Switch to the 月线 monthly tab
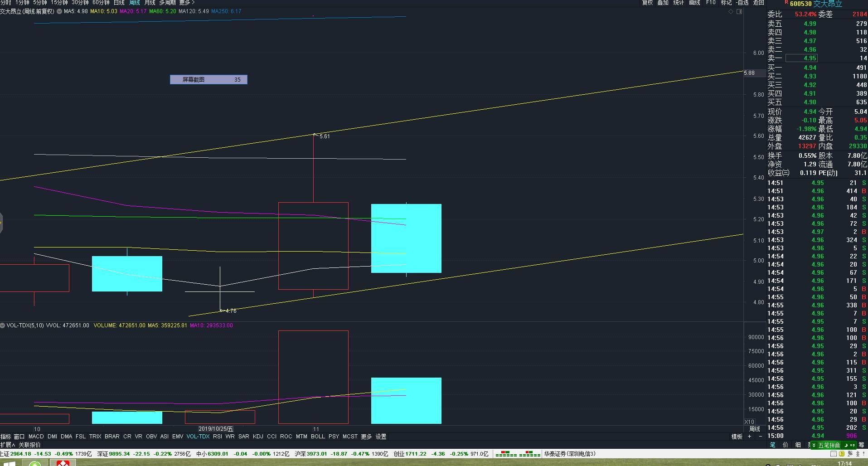Image resolution: width=868 pixels, height=466 pixels. [x=150, y=3]
